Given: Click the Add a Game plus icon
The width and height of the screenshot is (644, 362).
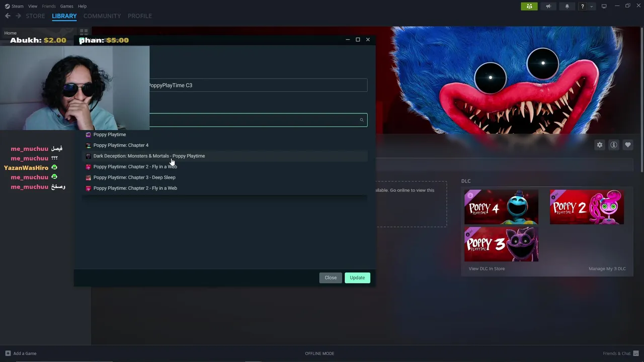Looking at the screenshot, I should click(x=8, y=353).
